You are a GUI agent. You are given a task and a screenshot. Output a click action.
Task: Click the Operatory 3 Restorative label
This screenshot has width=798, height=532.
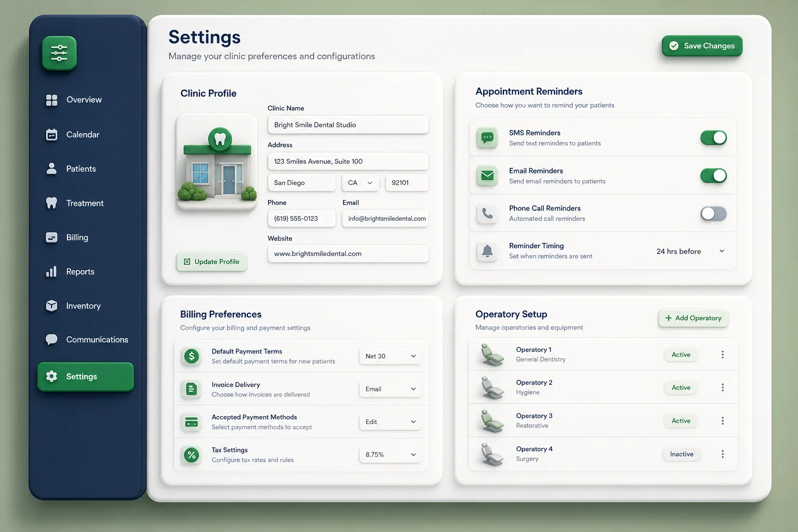pos(532,425)
